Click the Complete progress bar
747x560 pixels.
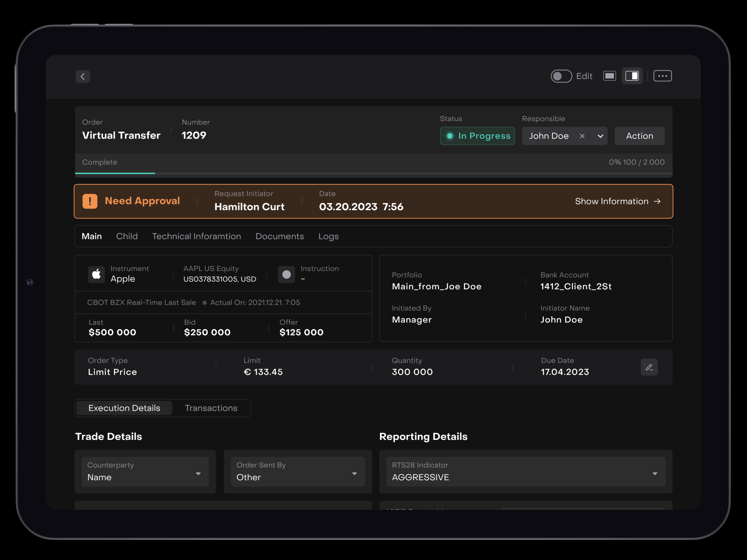[373, 173]
